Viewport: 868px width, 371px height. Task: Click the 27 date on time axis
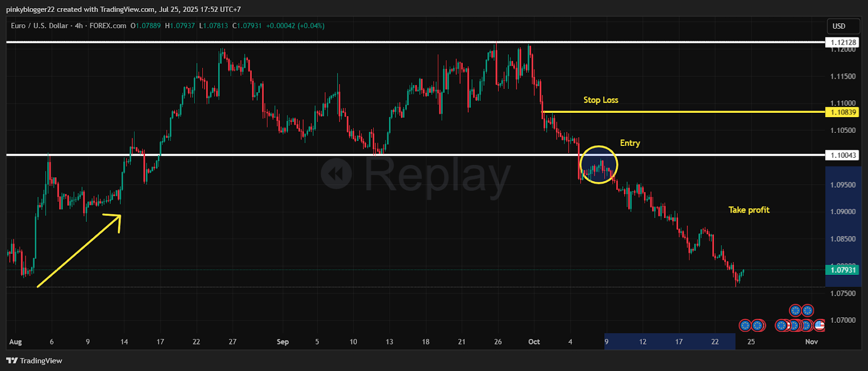tap(232, 342)
